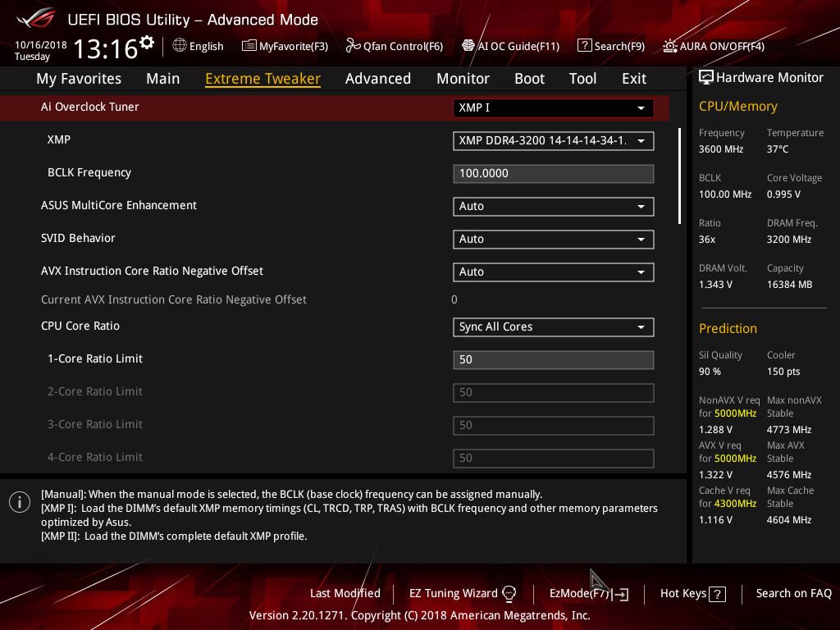Viewport: 840px width, 630px height.
Task: Open the XMP profile dropdown
Action: pyautogui.click(x=554, y=141)
